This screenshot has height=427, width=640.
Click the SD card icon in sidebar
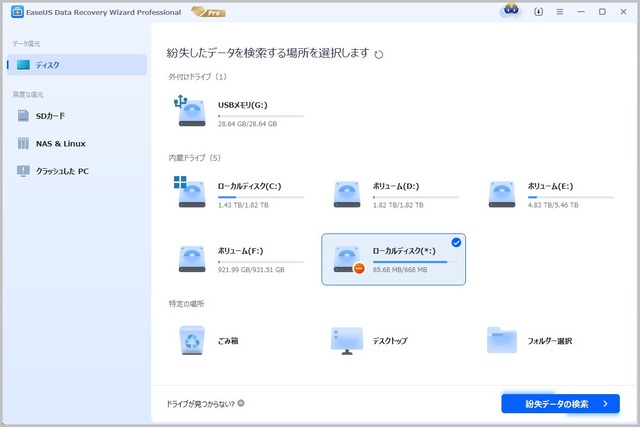(23, 116)
